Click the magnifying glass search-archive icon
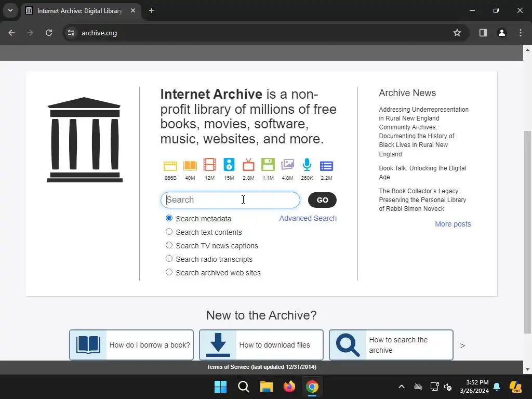The image size is (532, 399). click(348, 345)
